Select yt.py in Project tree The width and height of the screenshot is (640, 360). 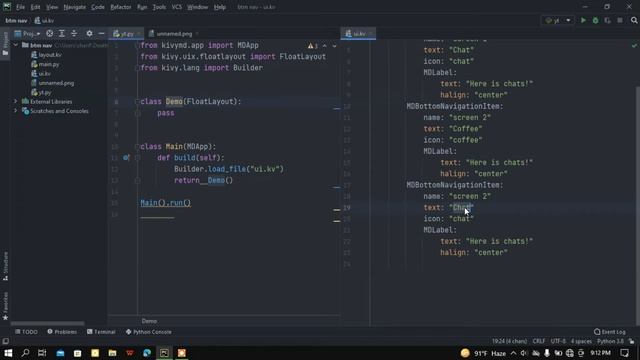coord(41,92)
